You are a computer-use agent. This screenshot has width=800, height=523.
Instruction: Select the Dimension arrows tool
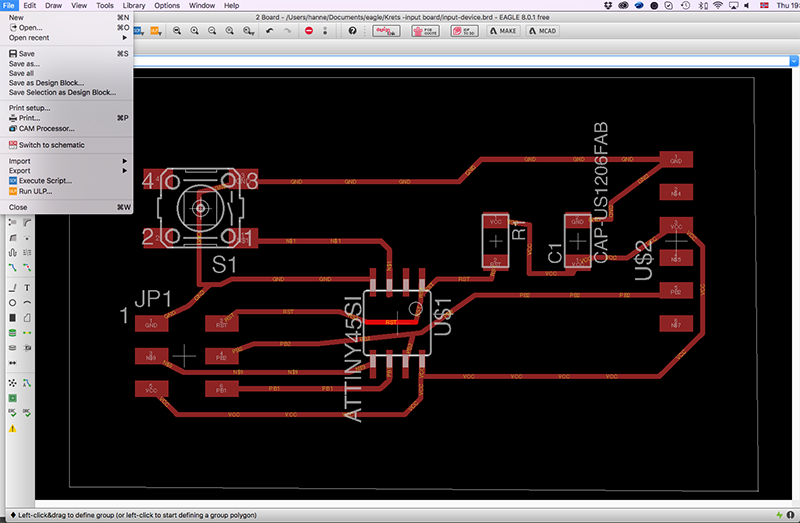pos(13,363)
